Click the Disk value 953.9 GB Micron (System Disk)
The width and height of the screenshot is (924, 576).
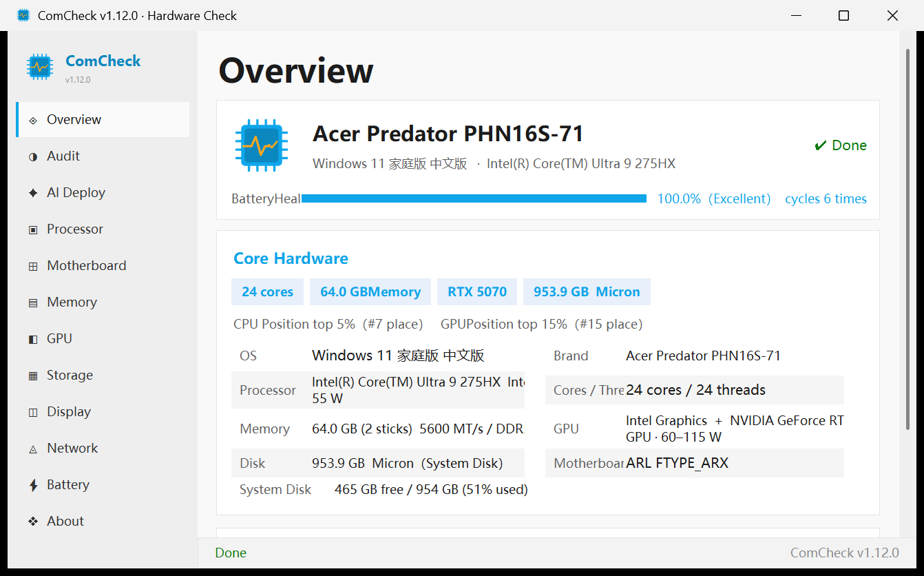pyautogui.click(x=407, y=463)
